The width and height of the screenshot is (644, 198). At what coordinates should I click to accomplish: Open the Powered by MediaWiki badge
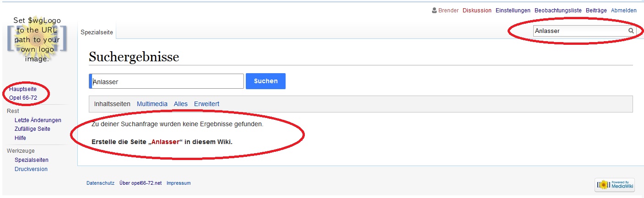click(615, 185)
